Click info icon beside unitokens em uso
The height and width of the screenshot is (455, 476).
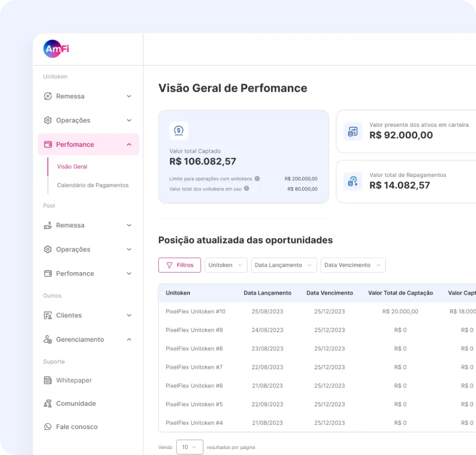(247, 189)
